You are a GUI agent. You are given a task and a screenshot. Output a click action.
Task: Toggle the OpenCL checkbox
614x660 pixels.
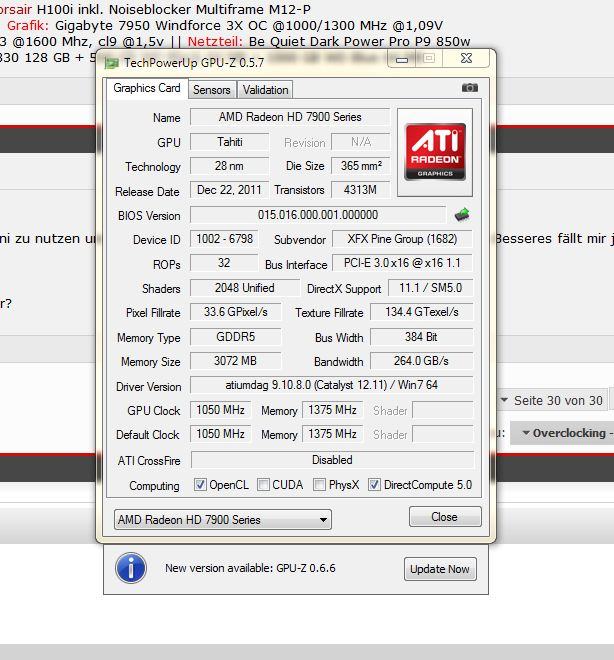coord(200,484)
